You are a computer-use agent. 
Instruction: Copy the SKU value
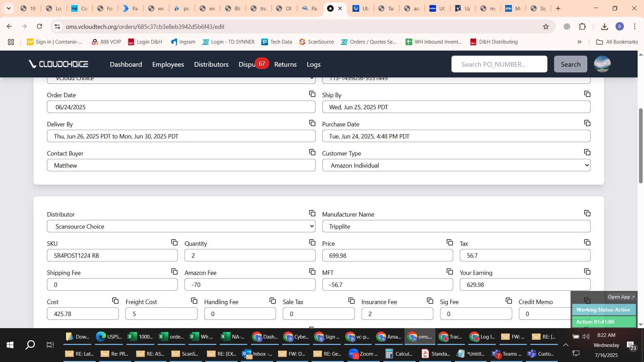click(x=174, y=242)
